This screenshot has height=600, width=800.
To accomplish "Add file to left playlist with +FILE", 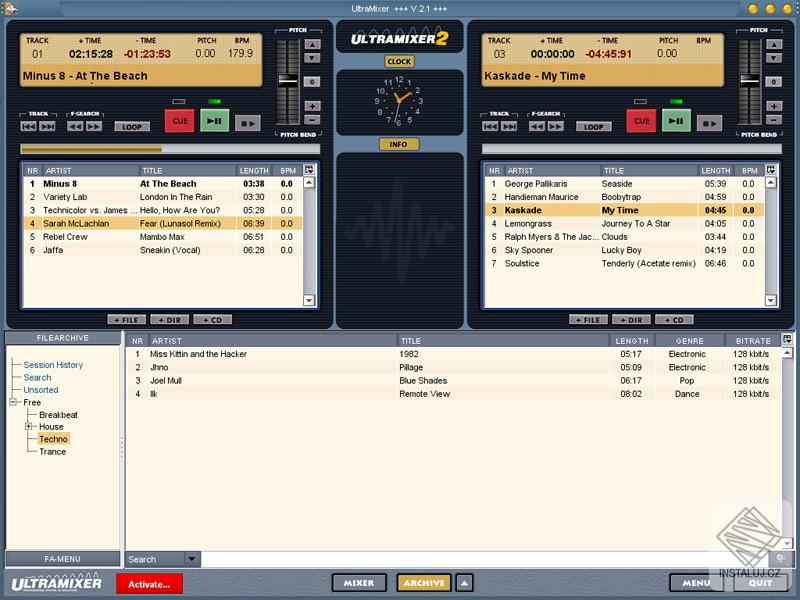I will coord(127,320).
